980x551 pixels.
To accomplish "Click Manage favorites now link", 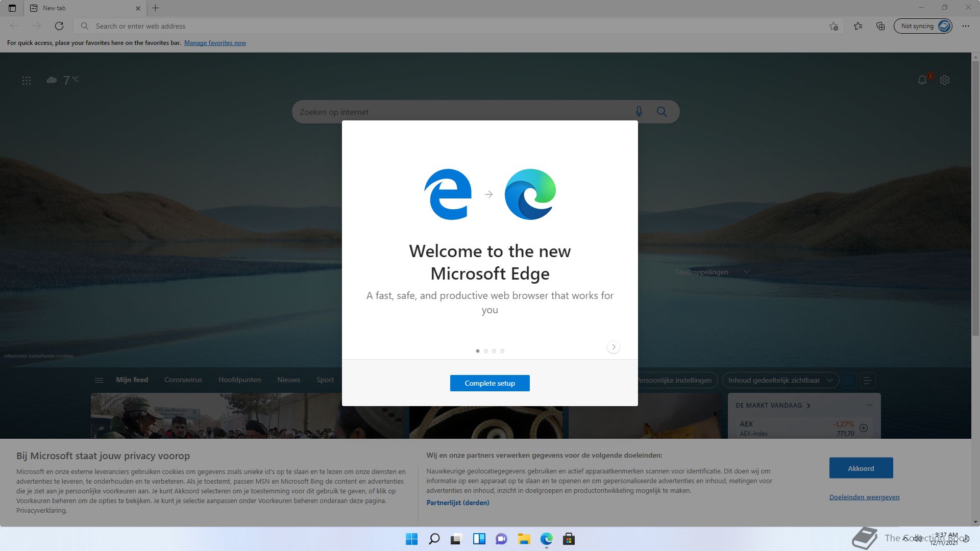I will click(215, 43).
